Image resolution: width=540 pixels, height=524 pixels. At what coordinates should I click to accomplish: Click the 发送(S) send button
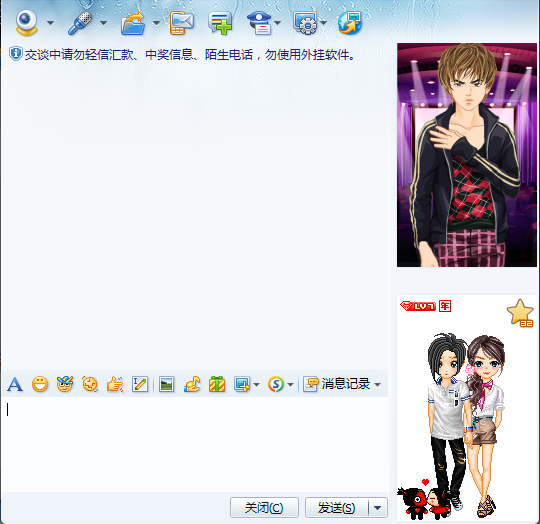point(336,507)
